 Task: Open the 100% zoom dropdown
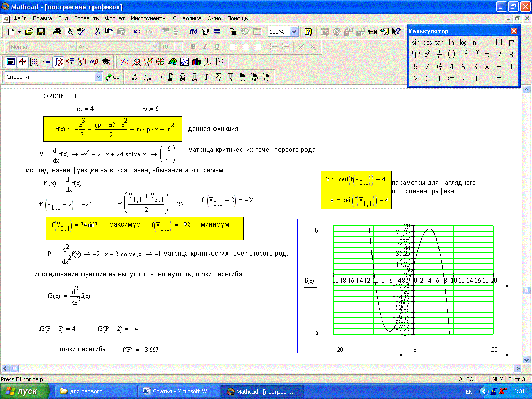pyautogui.click(x=294, y=32)
